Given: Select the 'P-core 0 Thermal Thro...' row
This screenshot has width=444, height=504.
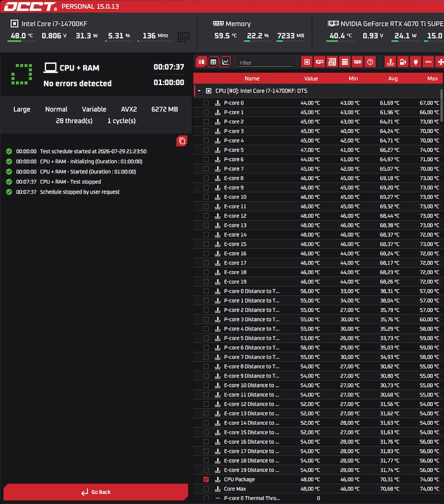Looking at the screenshot, I should pyautogui.click(x=318, y=498).
